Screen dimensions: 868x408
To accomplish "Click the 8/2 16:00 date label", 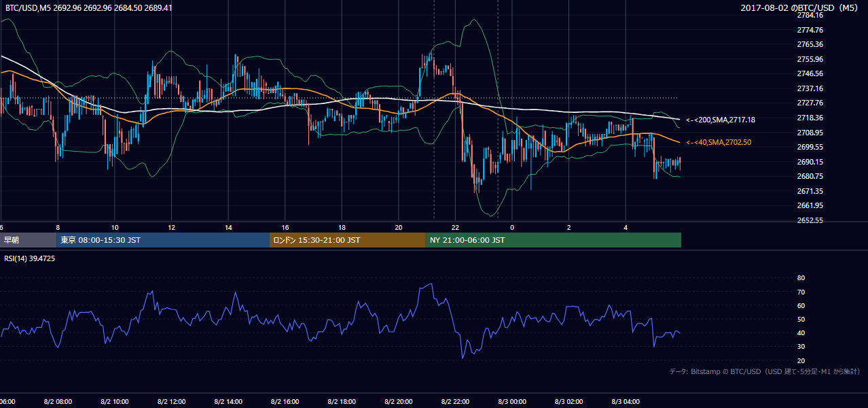I will tap(285, 401).
